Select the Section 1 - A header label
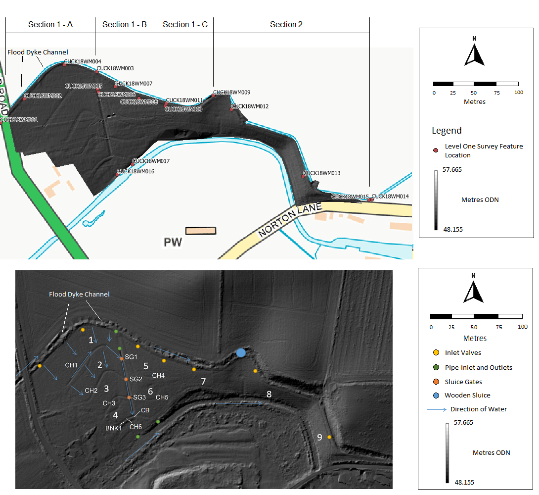Image resolution: width=539 pixels, height=495 pixels. 51,24
